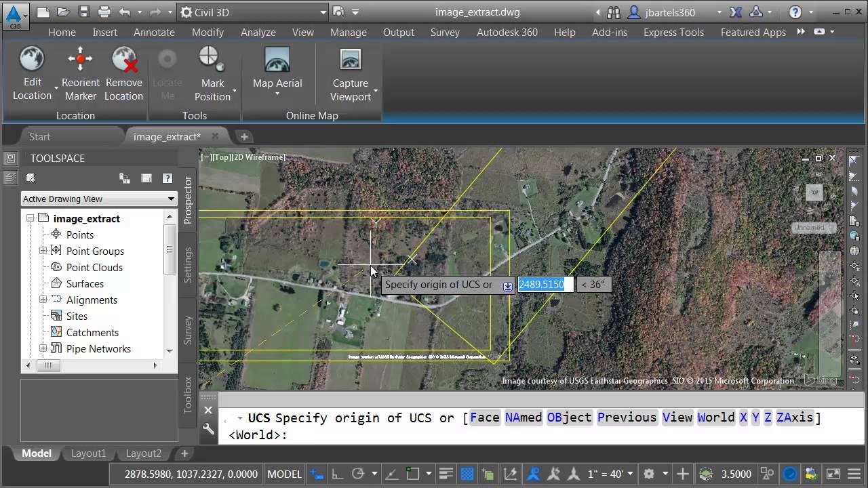Open the Home ribbon tab
Viewport: 868px width, 488px height.
point(62,32)
